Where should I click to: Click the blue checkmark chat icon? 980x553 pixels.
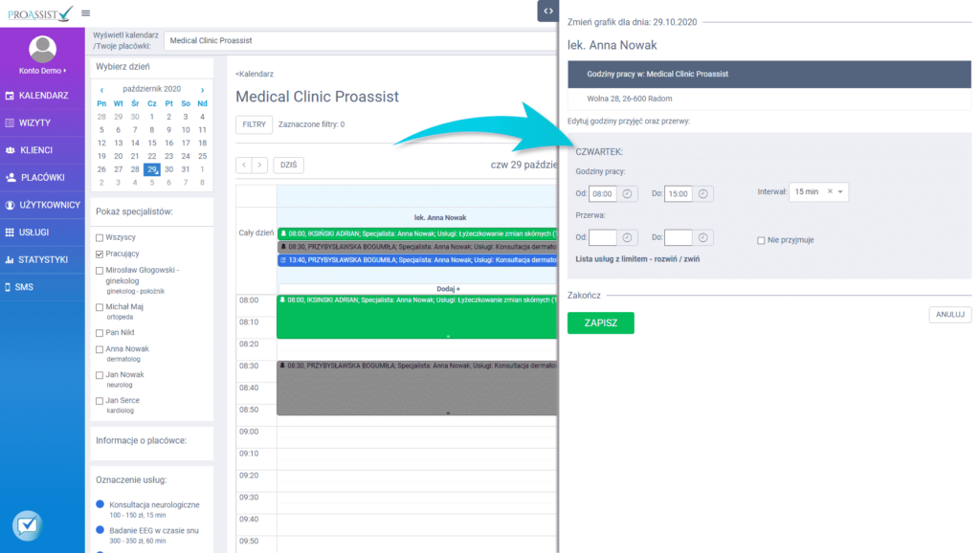tap(28, 525)
